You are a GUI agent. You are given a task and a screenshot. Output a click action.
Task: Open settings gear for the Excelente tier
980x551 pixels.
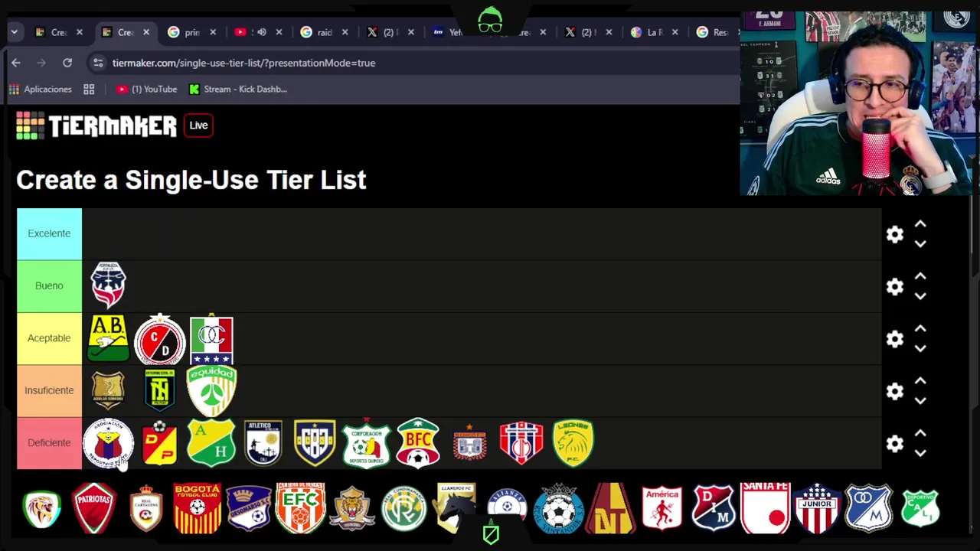(895, 234)
